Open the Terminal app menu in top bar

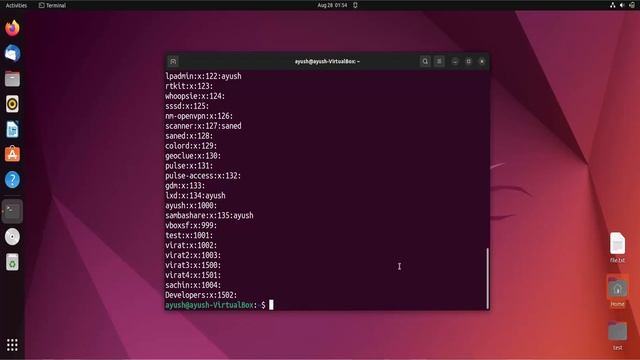52,5
